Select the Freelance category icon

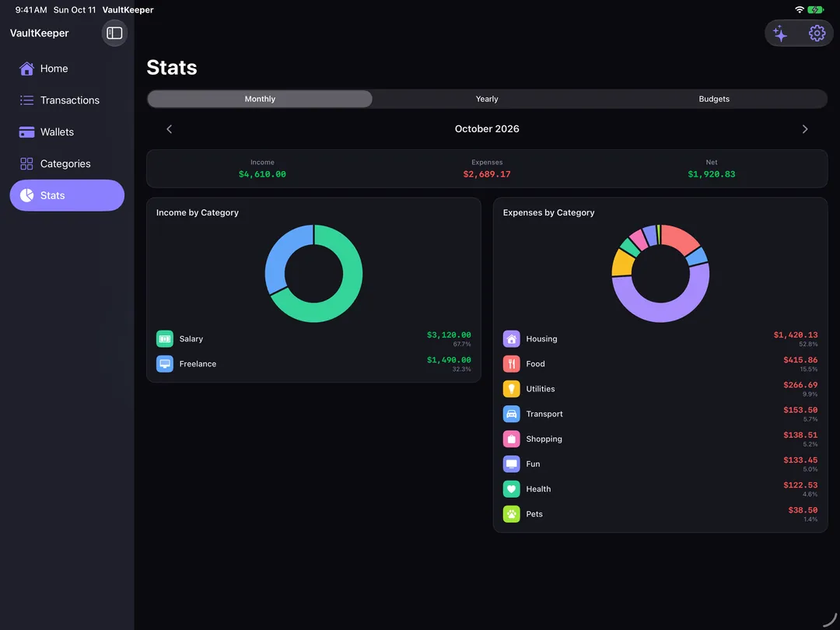click(x=164, y=364)
